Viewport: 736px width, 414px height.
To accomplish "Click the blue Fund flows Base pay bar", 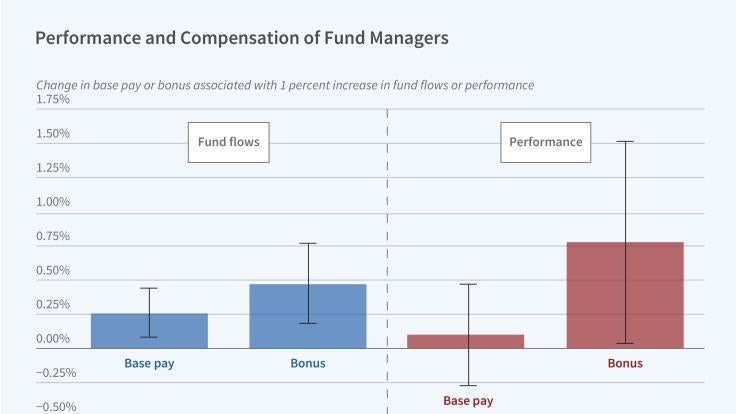I will [x=149, y=331].
